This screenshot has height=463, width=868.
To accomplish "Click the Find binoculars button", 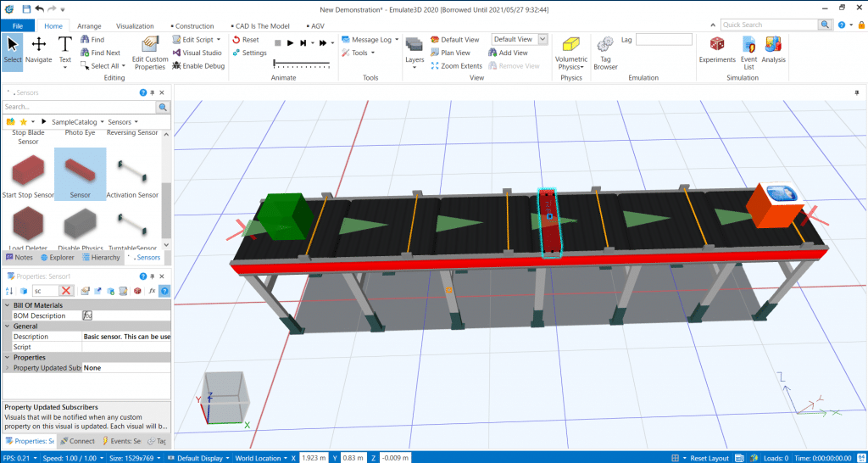I will [92, 39].
